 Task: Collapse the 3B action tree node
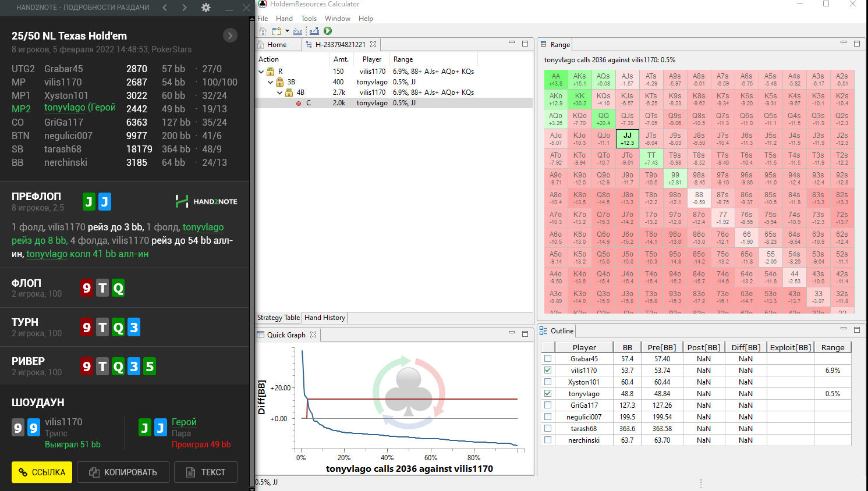tap(271, 82)
